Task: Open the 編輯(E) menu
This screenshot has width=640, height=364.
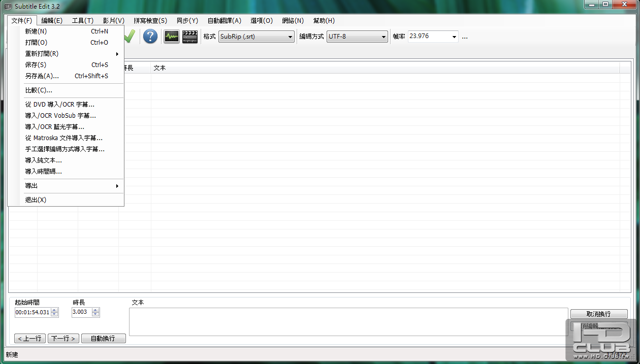Action: pyautogui.click(x=52, y=21)
